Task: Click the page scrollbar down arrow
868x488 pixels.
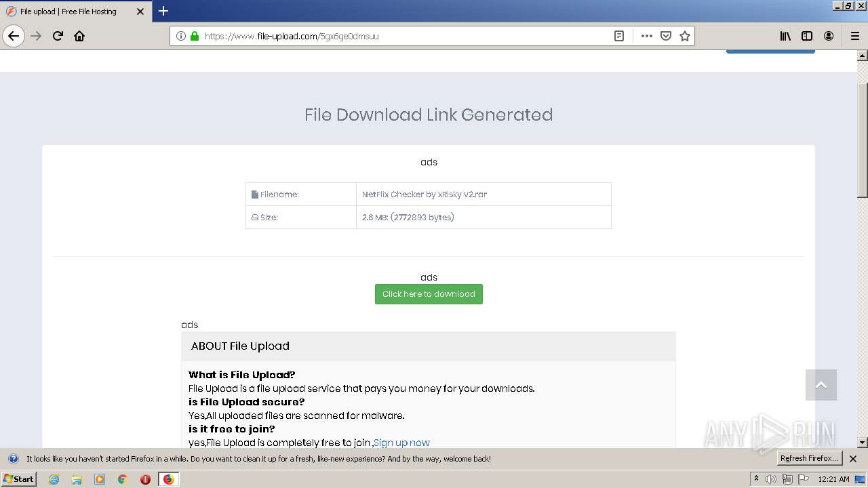Action: (x=863, y=443)
